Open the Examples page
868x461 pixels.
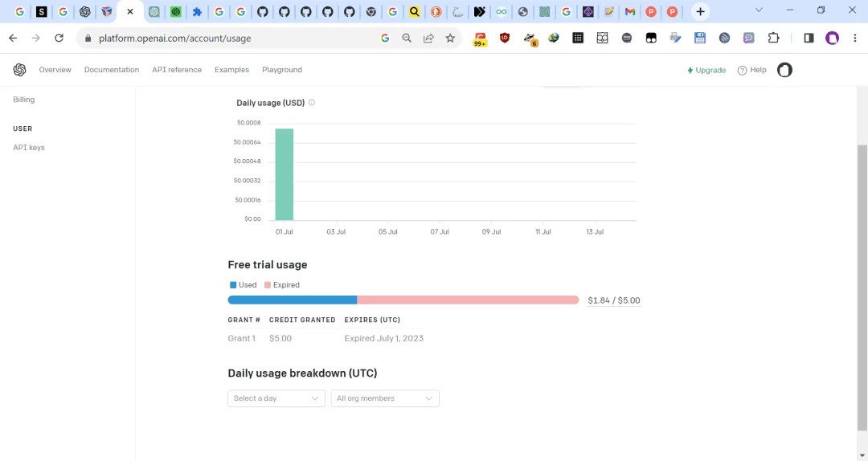coord(231,70)
